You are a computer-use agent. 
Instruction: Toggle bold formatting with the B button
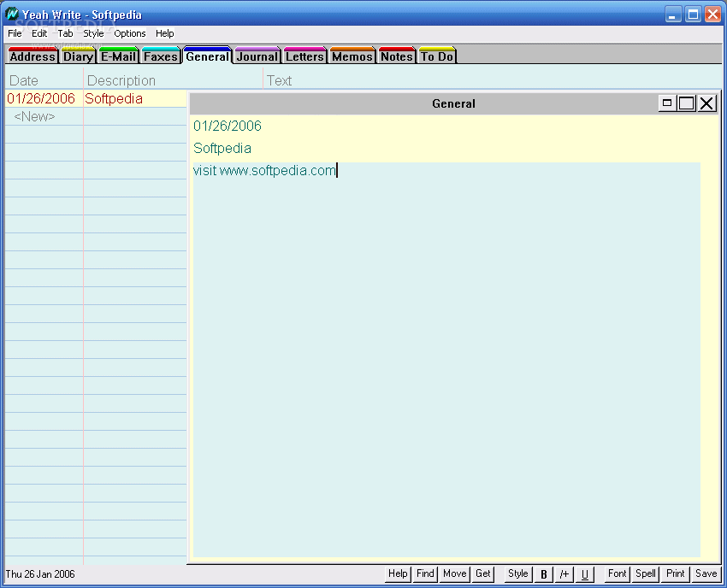tap(544, 574)
